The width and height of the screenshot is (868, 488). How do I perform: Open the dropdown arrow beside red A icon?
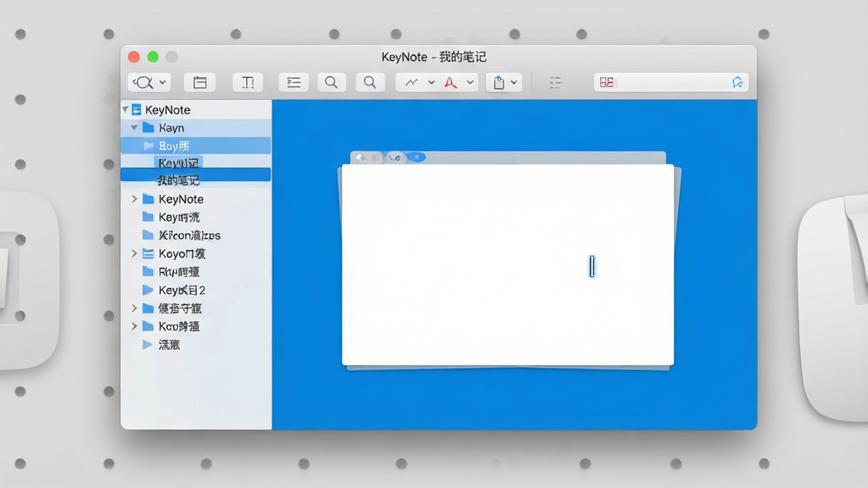(x=470, y=82)
